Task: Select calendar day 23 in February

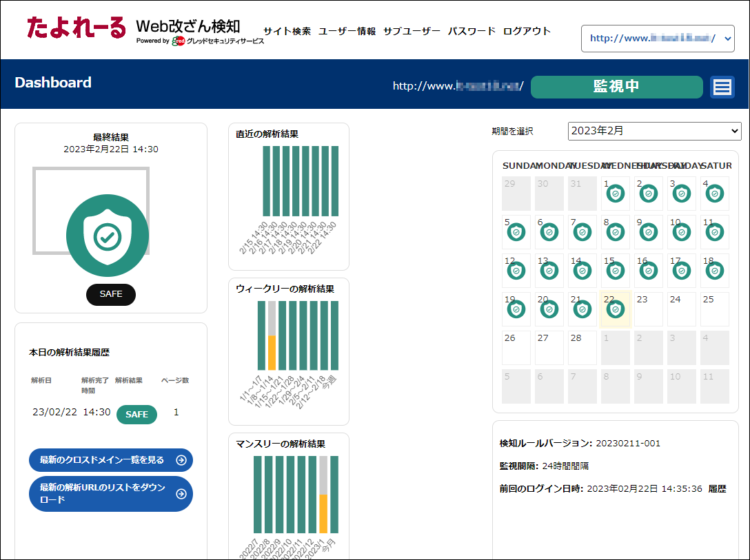Action: (649, 309)
